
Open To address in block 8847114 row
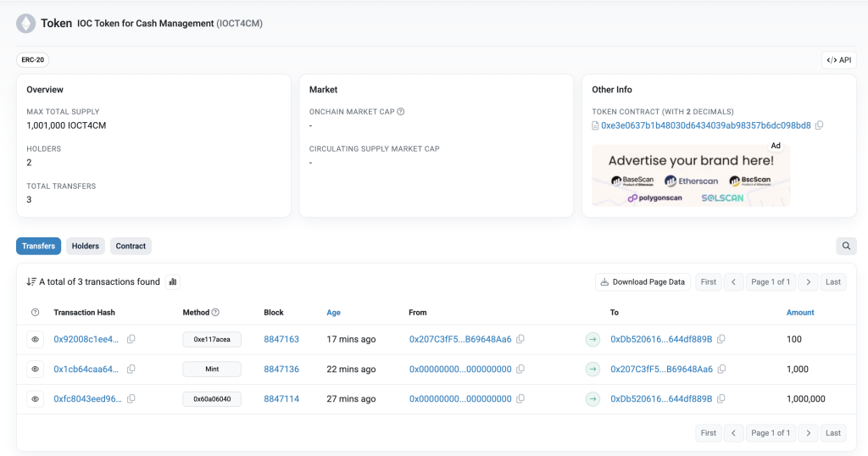pyautogui.click(x=661, y=399)
